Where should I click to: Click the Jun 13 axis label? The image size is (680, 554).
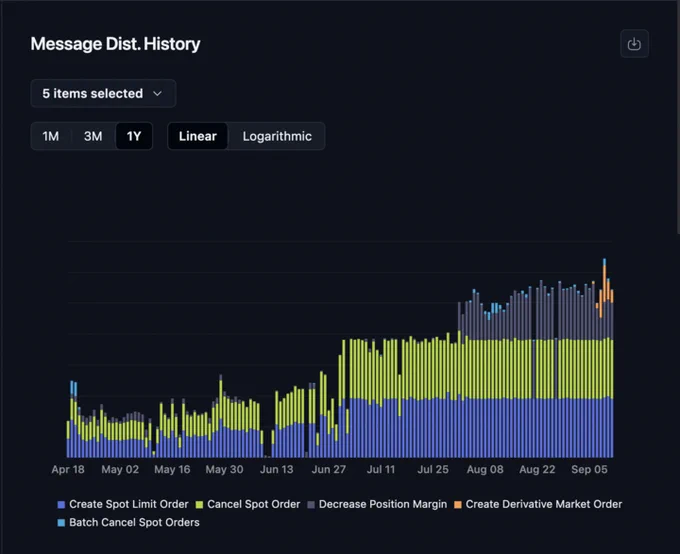(x=277, y=469)
